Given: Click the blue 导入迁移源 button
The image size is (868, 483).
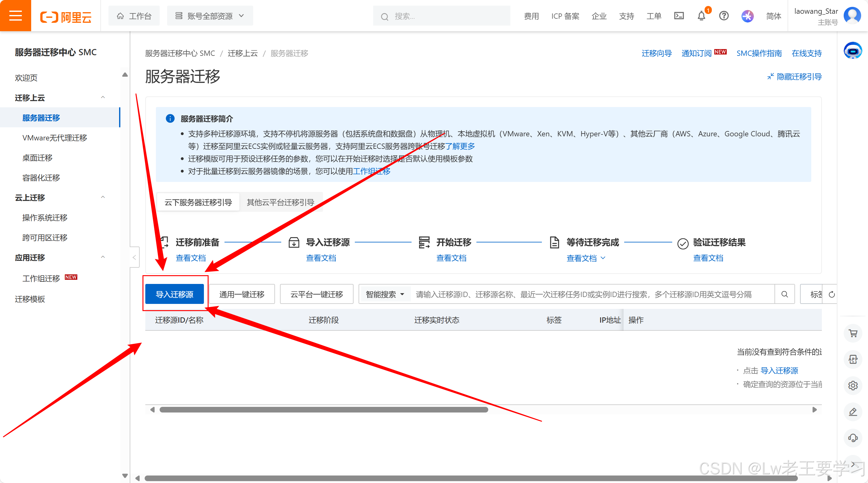Looking at the screenshot, I should click(x=175, y=295).
